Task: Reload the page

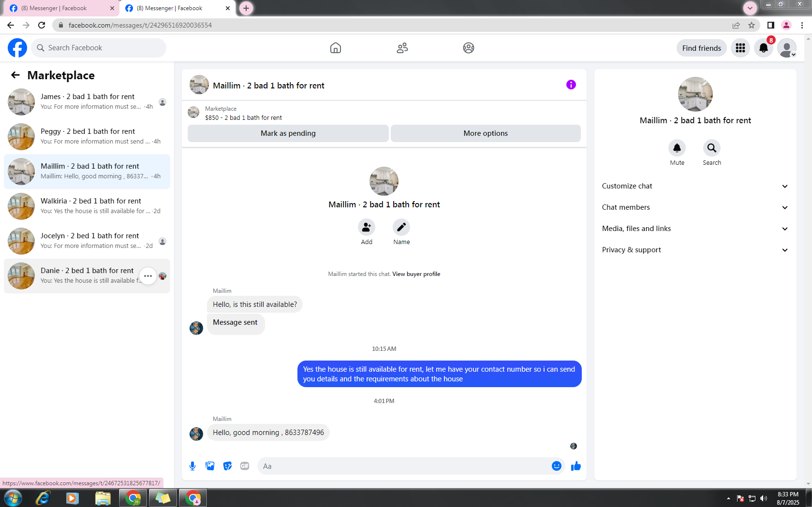Action: click(x=42, y=25)
